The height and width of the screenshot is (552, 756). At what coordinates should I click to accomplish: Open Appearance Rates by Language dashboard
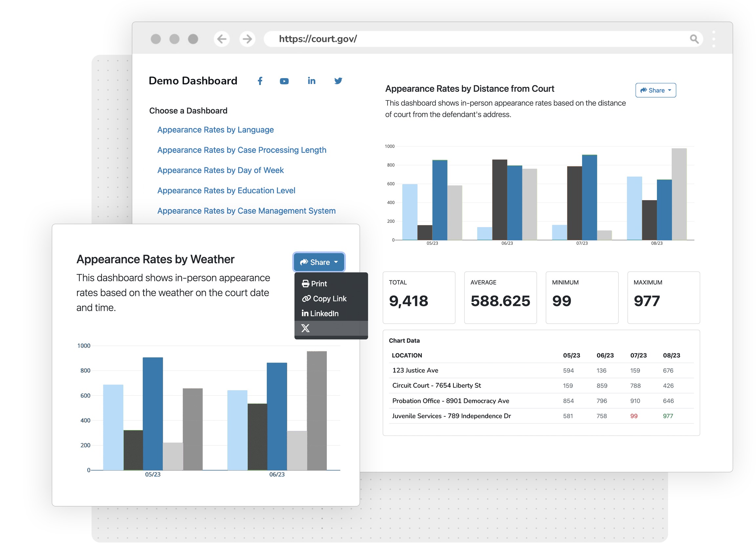point(215,130)
